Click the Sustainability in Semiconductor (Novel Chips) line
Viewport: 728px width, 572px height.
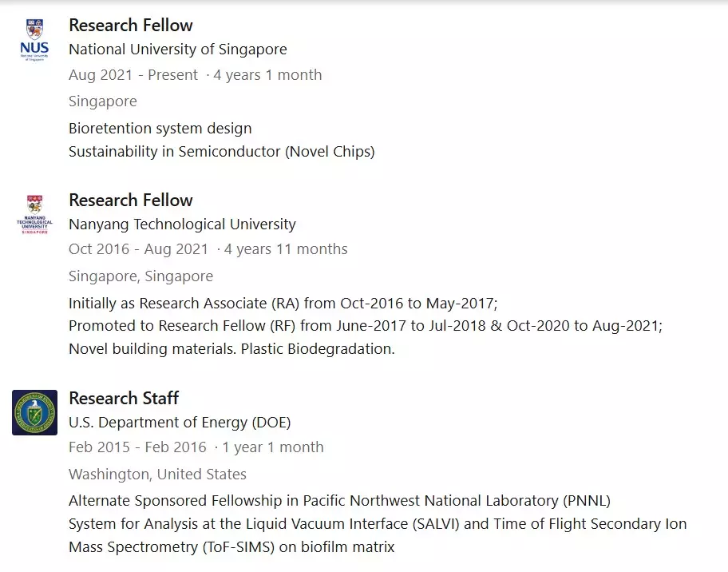point(221,151)
